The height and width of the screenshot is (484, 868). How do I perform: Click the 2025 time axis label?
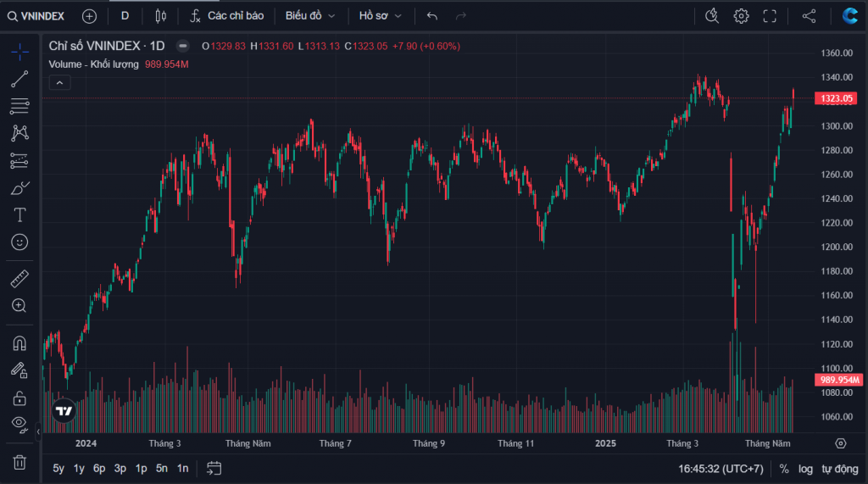tap(605, 443)
